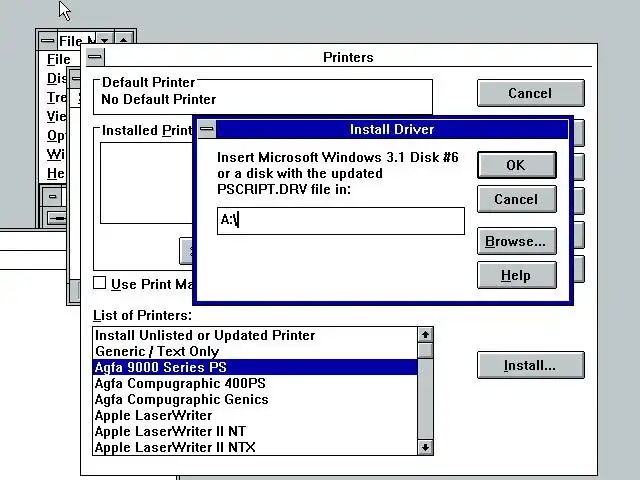Select Generic / Text Only printer
Screen dimensions: 640x480
[255, 351]
